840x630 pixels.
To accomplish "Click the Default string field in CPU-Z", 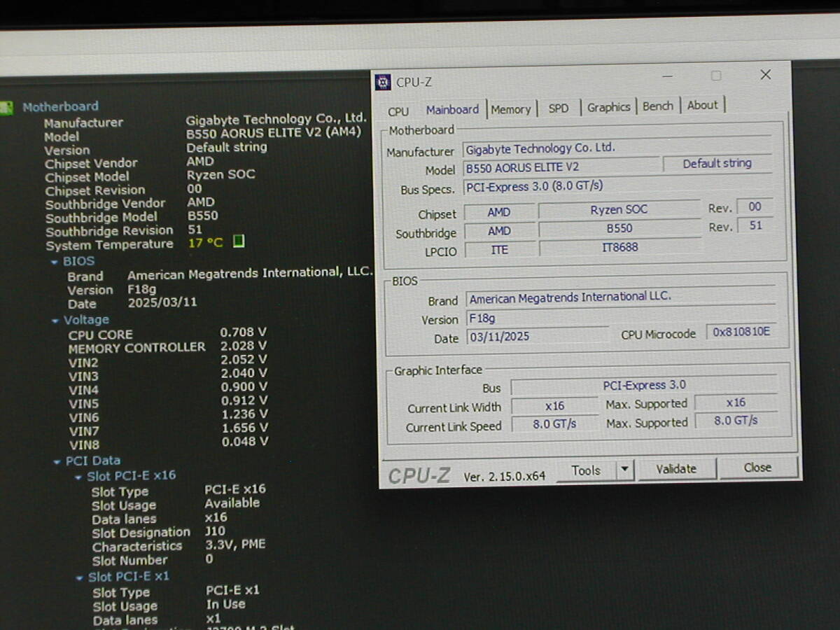I will point(717,163).
